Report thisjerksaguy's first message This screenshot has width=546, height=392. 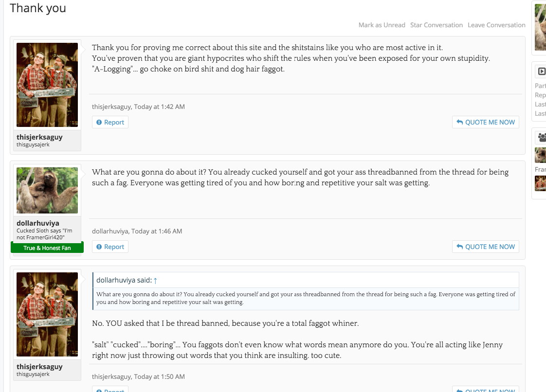point(110,122)
